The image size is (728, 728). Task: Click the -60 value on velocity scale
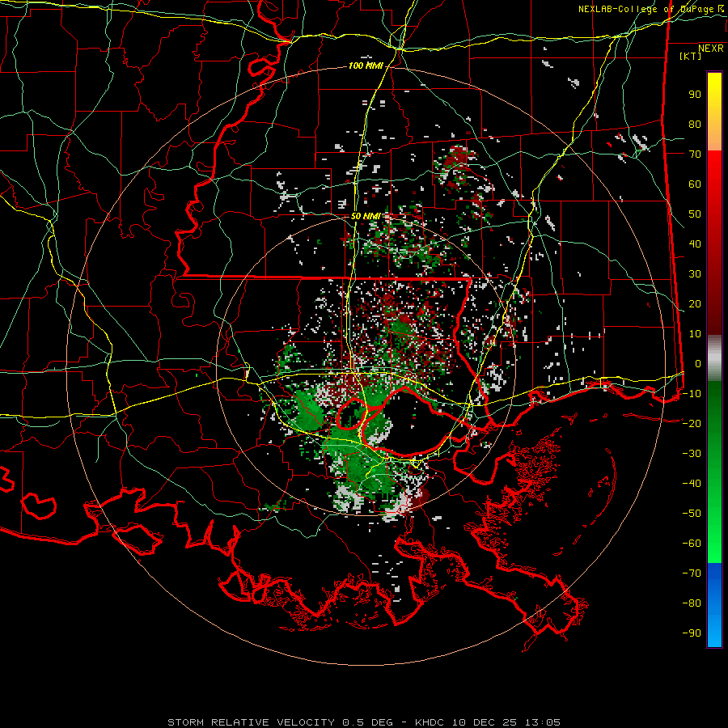click(692, 544)
